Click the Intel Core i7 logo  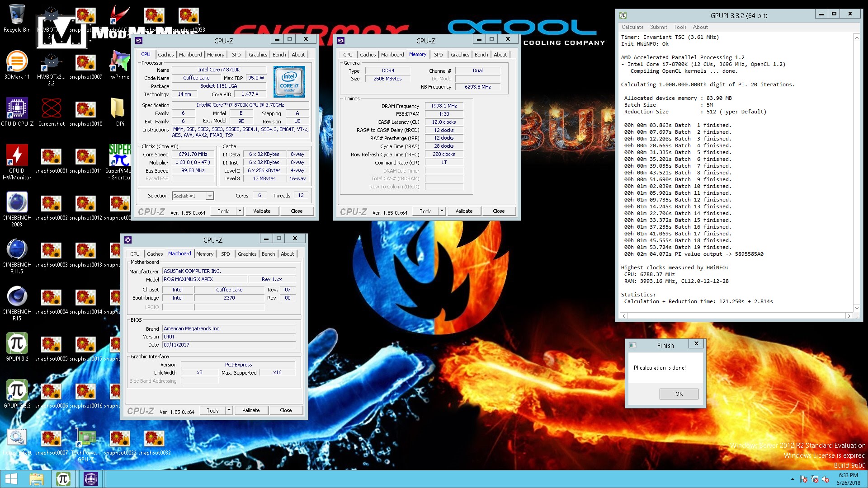289,82
